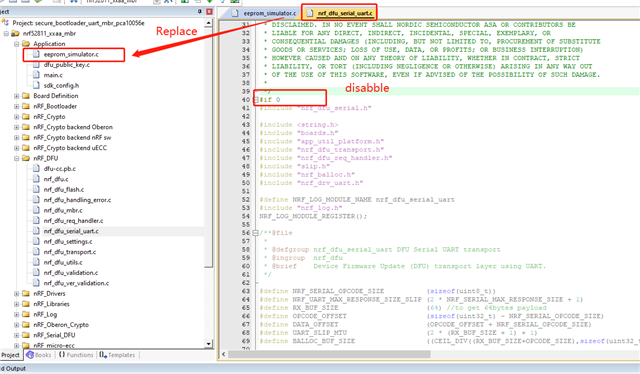Viewport: 640px width, 374px height.
Task: Expand the Board Definition group
Action: 16,96
